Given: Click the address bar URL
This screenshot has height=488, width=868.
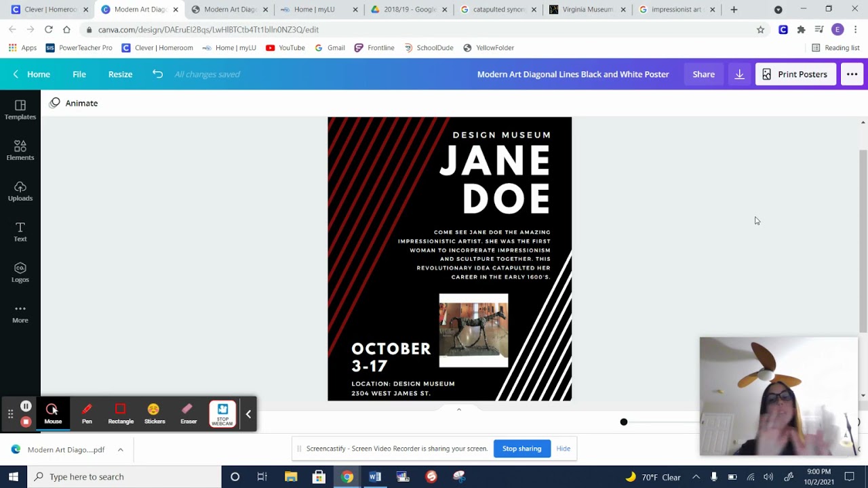Looking at the screenshot, I should [208, 30].
